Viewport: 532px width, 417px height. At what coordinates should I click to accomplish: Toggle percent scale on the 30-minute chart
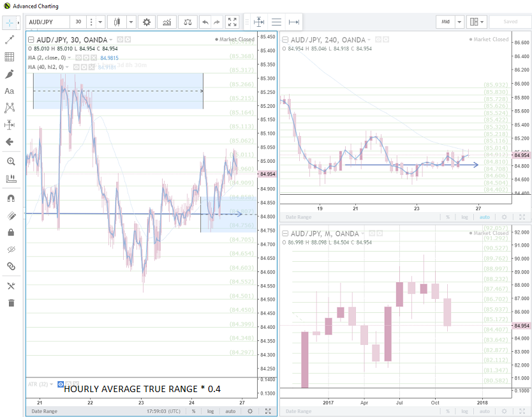tap(193, 411)
